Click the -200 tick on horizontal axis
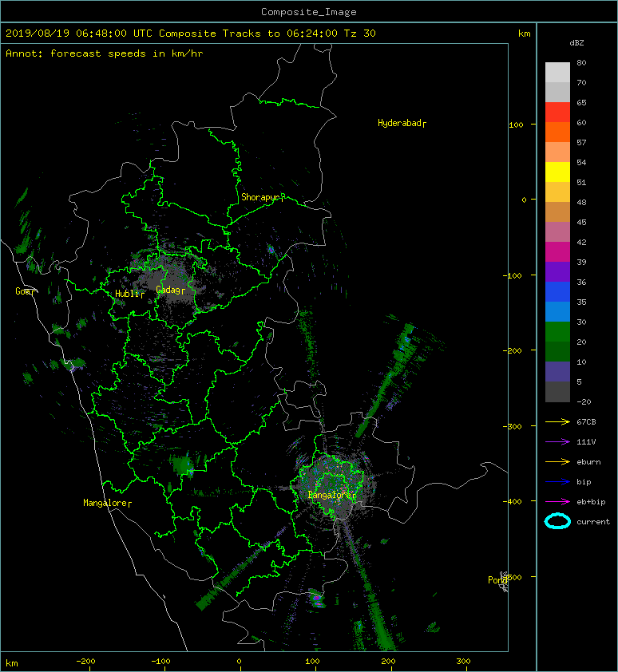This screenshot has width=618, height=672. (85, 662)
